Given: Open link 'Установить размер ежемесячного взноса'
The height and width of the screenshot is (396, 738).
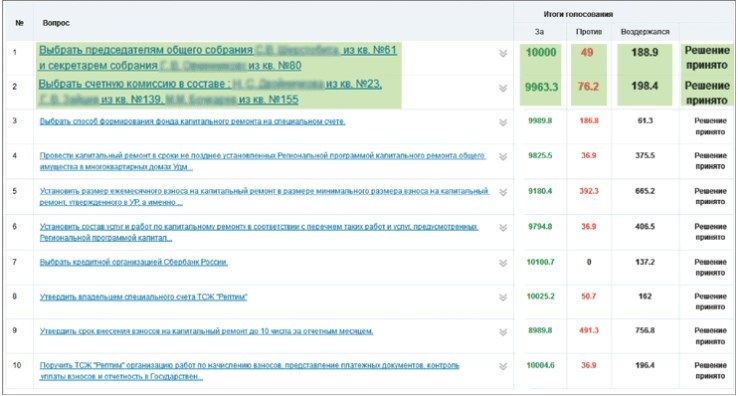Looking at the screenshot, I should 264,196.
